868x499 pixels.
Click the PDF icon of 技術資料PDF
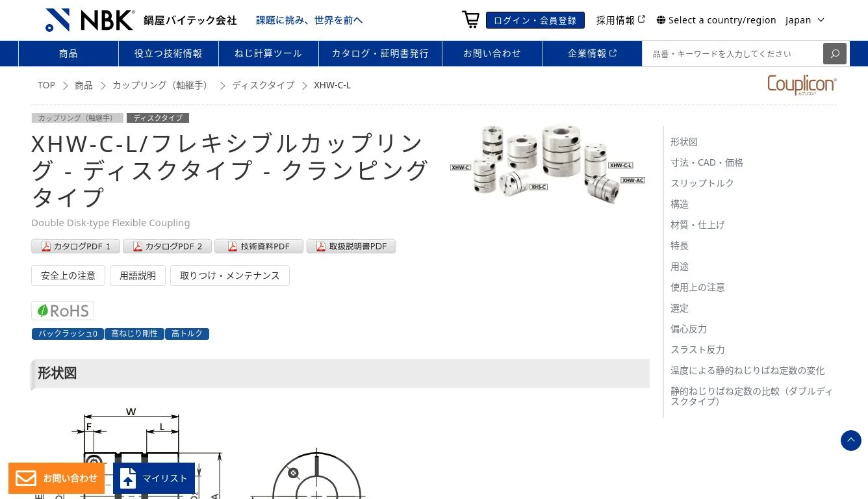click(x=232, y=246)
